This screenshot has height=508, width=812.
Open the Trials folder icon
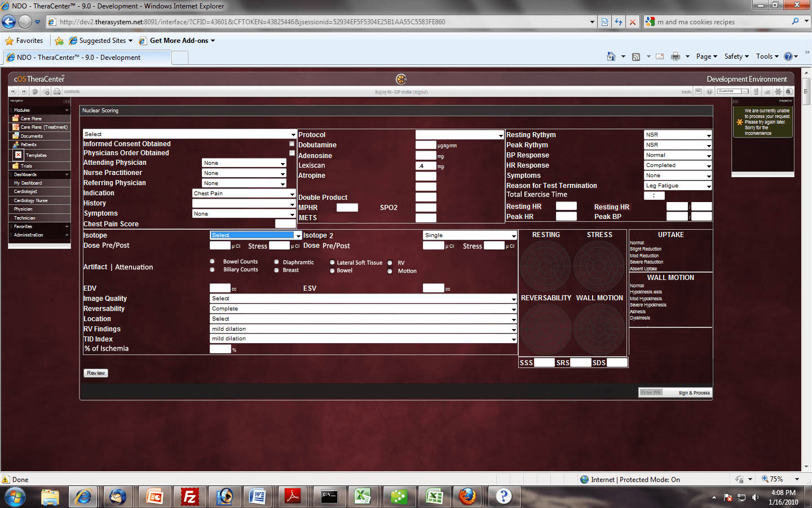(16, 166)
